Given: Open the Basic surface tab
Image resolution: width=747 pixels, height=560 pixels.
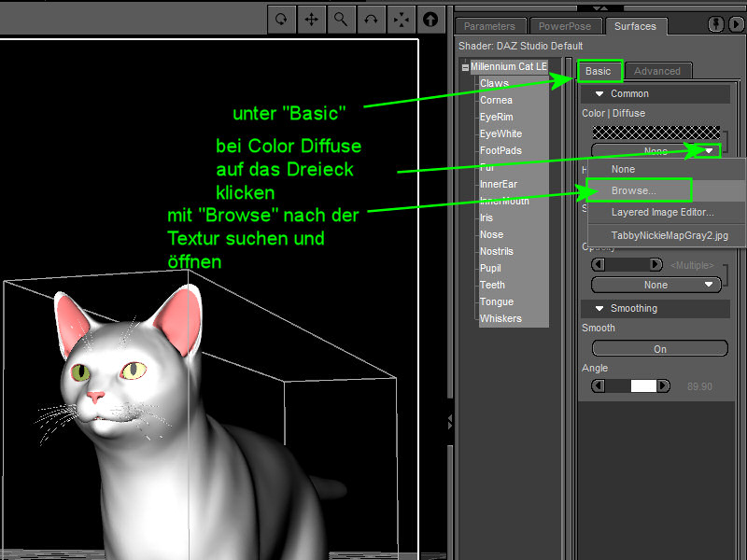Looking at the screenshot, I should pos(599,71).
